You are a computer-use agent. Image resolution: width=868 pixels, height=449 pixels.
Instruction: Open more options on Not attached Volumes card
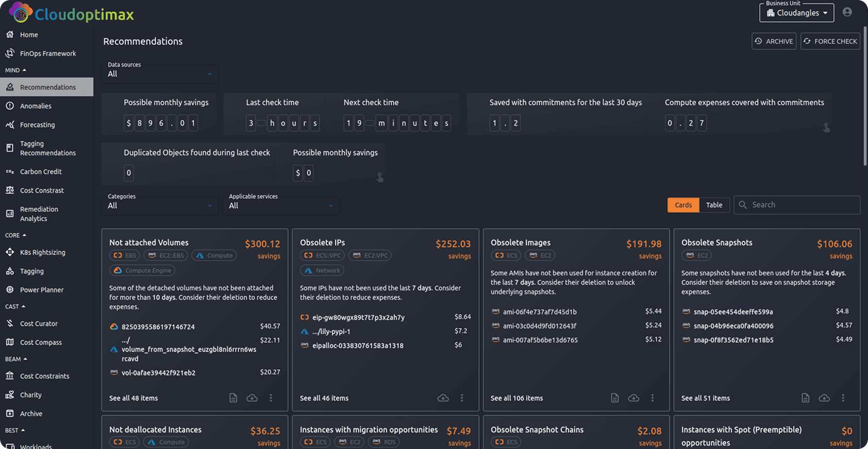(x=271, y=398)
